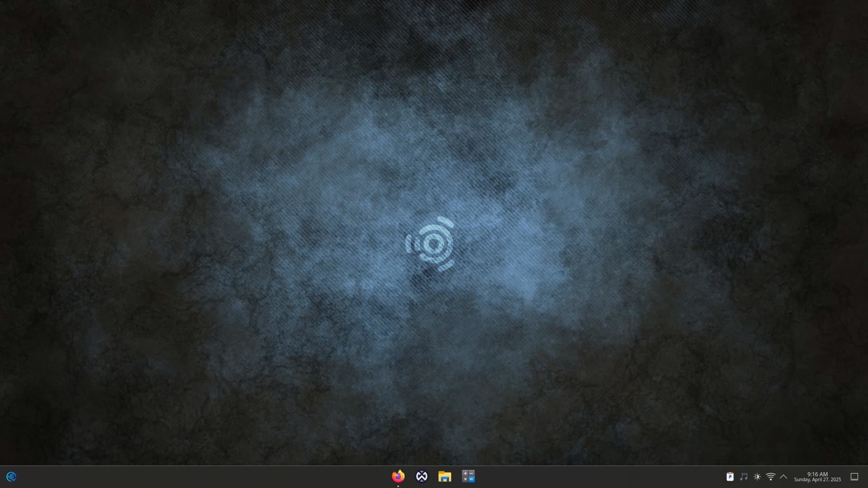Image resolution: width=868 pixels, height=488 pixels.
Task: Click the show desktop button
Action: 854,477
